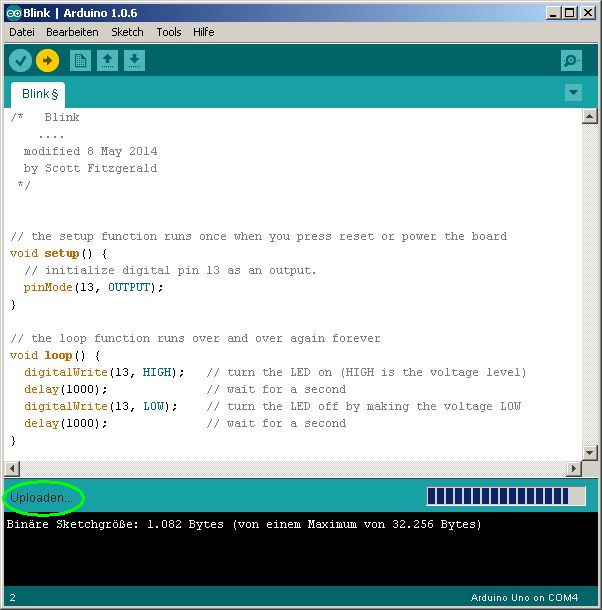This screenshot has height=610, width=602.
Task: Close the Arduino window
Action: (x=588, y=13)
